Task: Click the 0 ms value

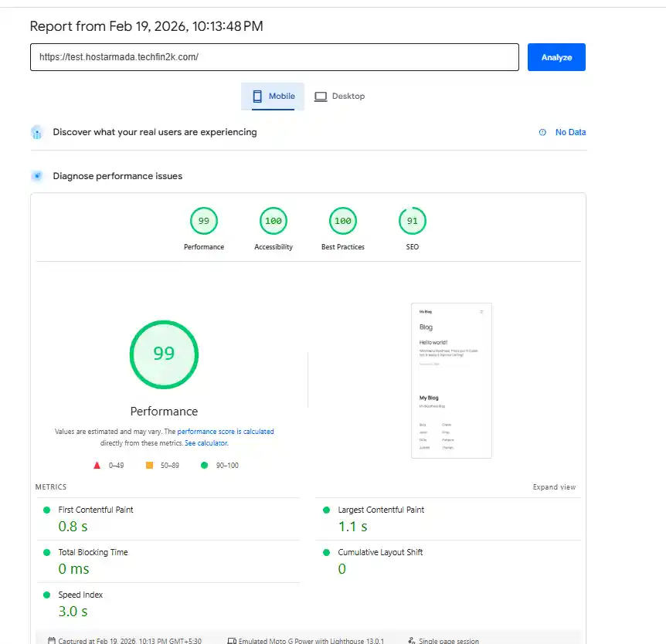Action: point(74,569)
